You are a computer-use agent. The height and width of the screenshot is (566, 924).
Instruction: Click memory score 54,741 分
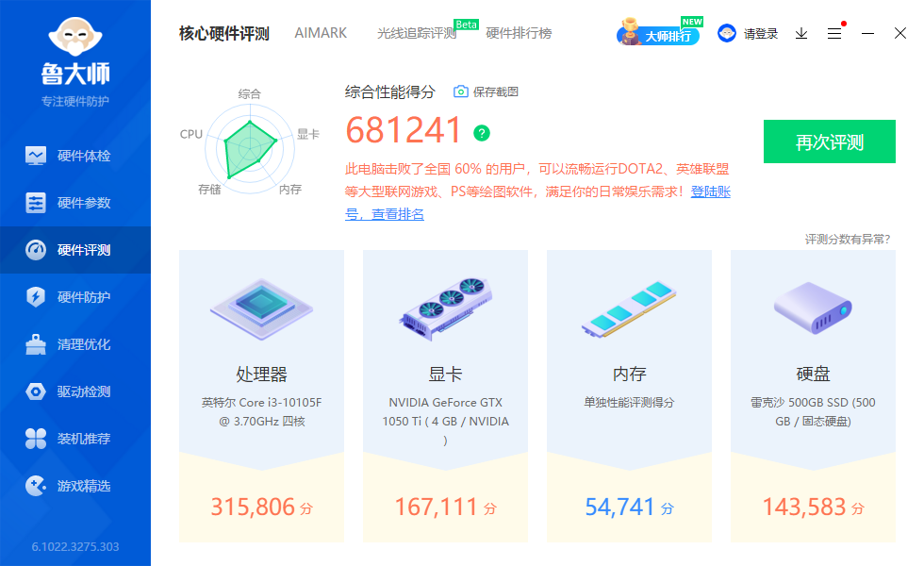(630, 507)
